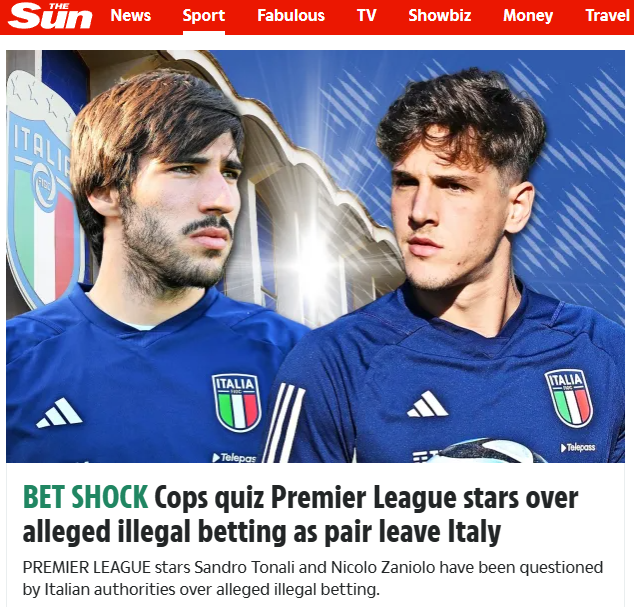The image size is (634, 607).
Task: Open the Premier League betting headline
Action: (x=300, y=514)
